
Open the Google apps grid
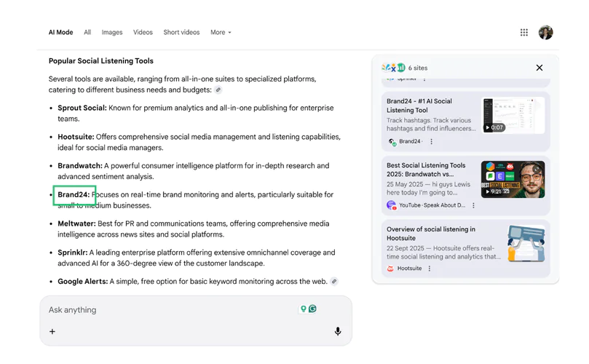point(523,33)
